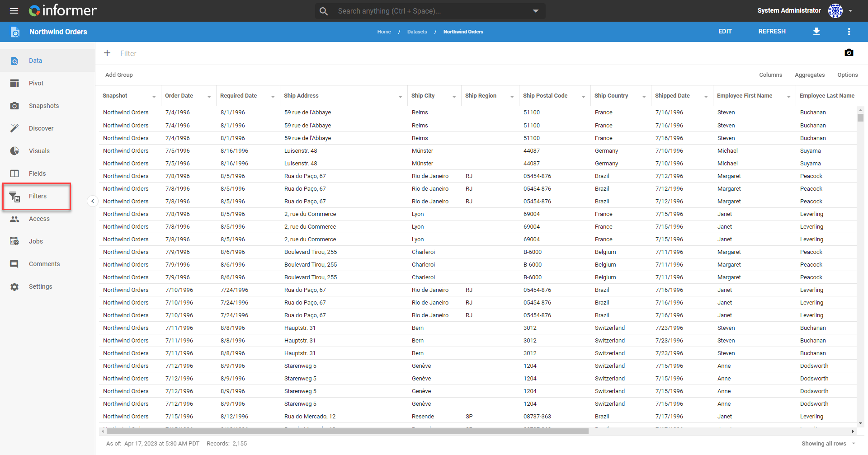Viewport: 868px width, 455px height.
Task: Click the search magnifier icon
Action: pos(324,11)
